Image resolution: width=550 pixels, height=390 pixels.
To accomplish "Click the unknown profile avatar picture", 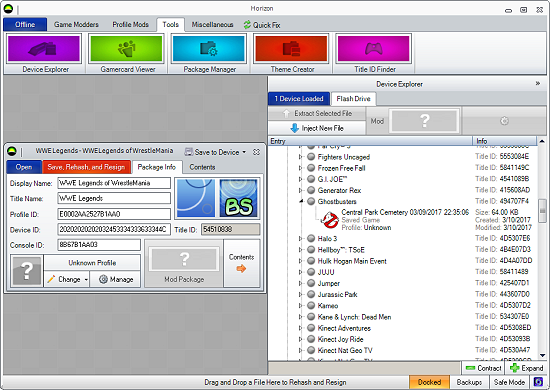I will click(27, 271).
